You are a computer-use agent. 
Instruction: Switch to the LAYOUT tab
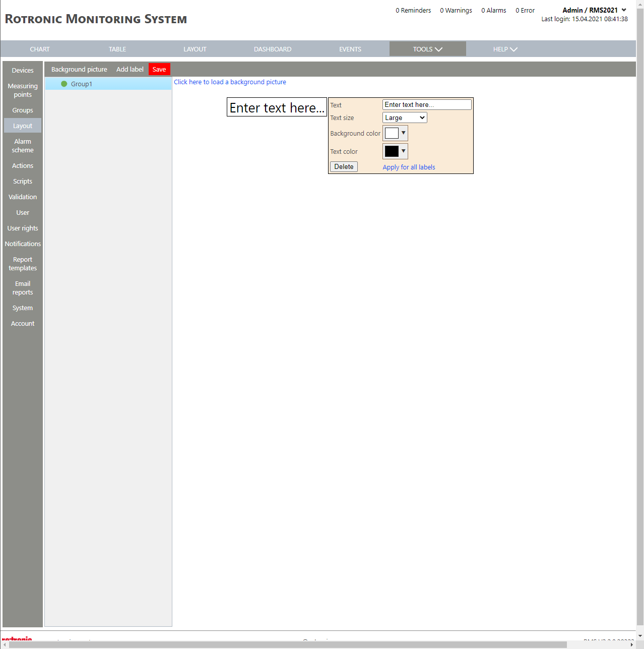(x=195, y=49)
